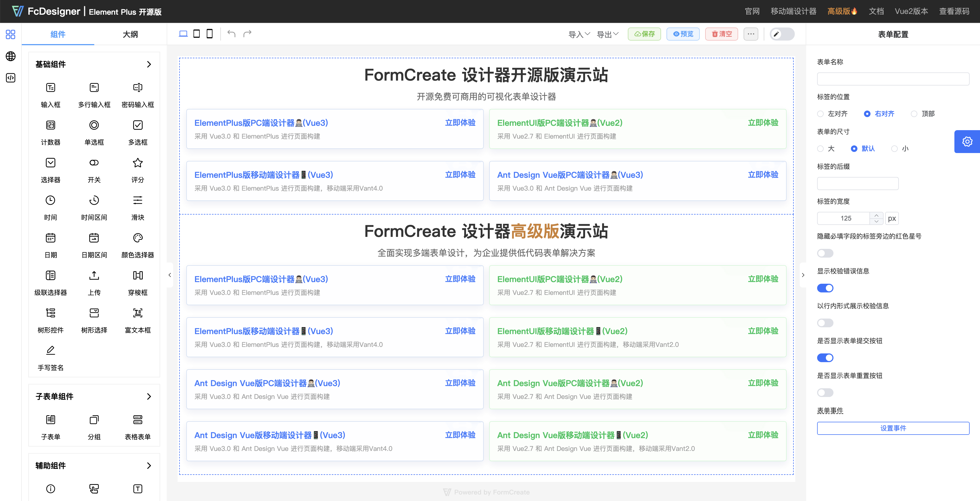
Task: Toggle the edit mode pencil switch
Action: coord(782,34)
